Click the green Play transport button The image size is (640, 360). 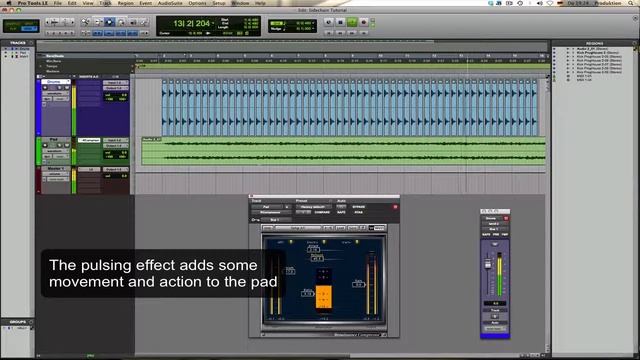click(x=352, y=22)
